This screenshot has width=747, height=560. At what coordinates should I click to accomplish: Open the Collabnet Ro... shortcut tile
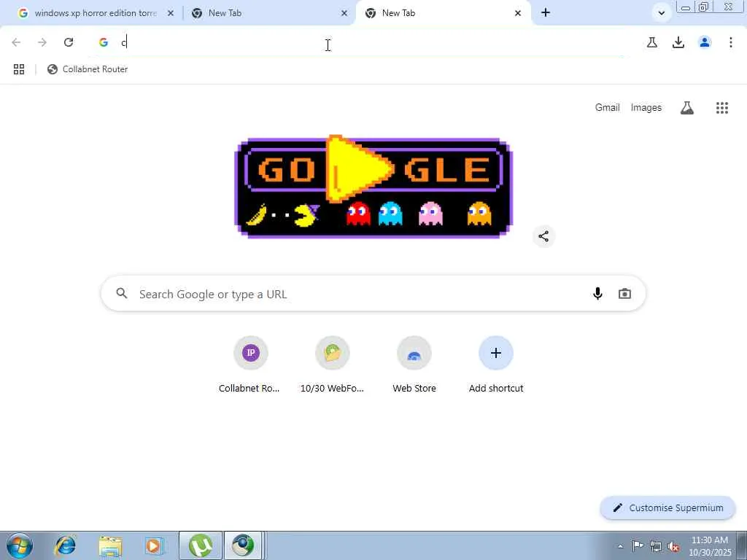click(x=251, y=365)
